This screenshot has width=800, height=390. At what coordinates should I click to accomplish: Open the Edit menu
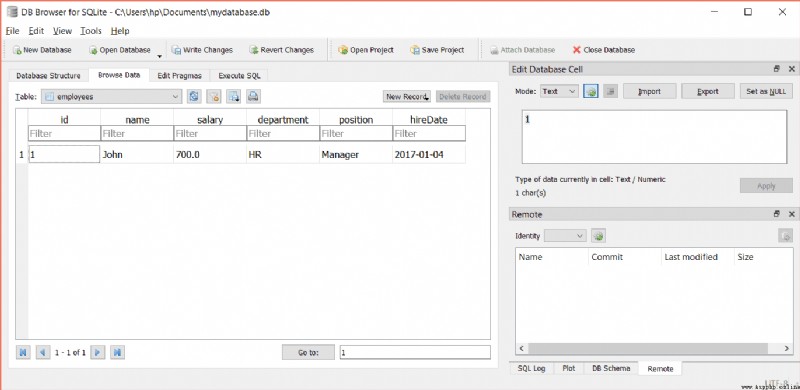click(36, 31)
